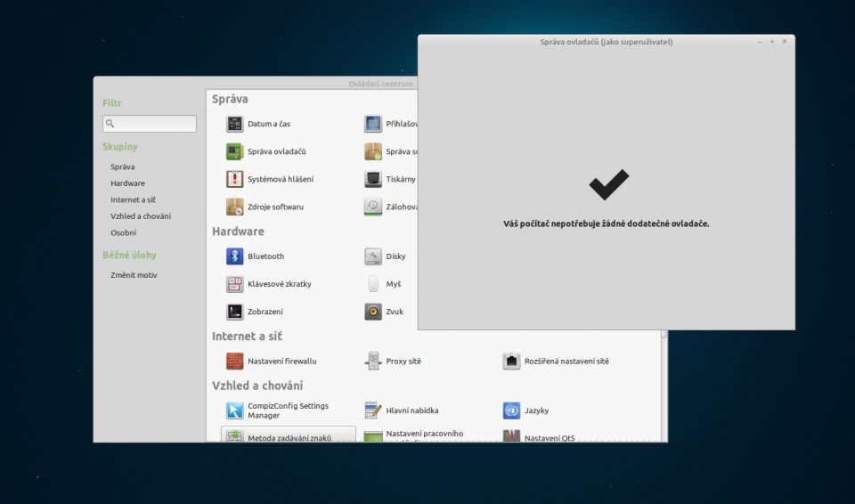Click the Změnit motiv common task
The width and height of the screenshot is (855, 504).
[134, 275]
